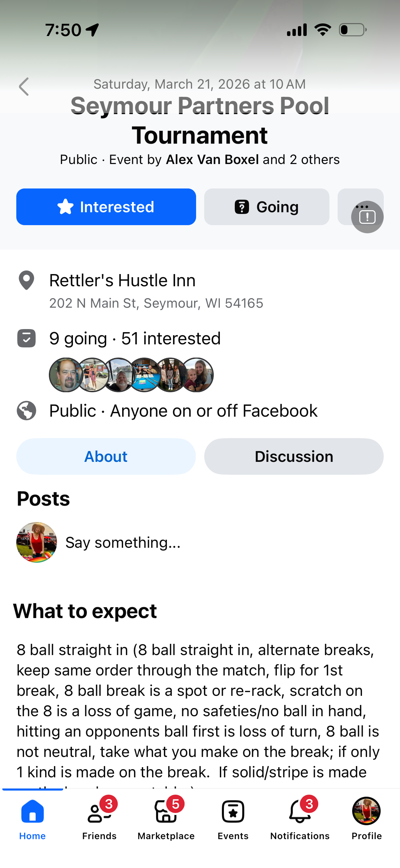Mark yourself as Interested in the event
Image resolution: width=400 pixels, height=868 pixels.
(x=106, y=207)
